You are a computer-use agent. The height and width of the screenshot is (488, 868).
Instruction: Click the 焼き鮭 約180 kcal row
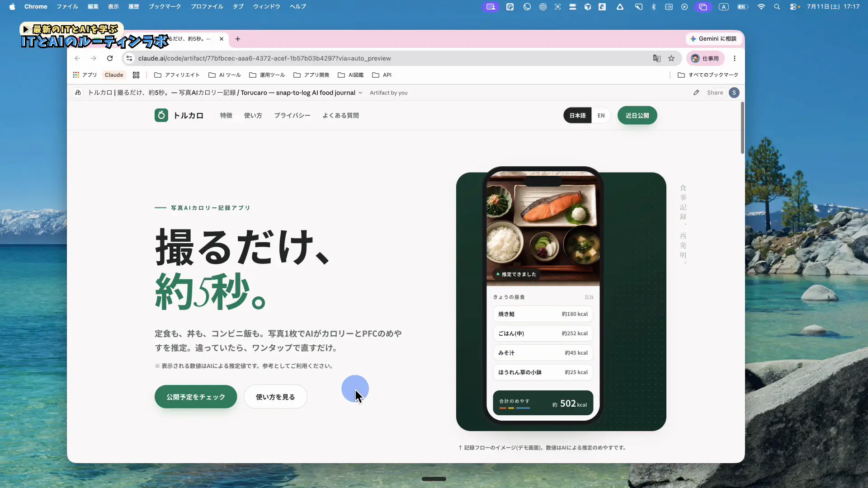pyautogui.click(x=543, y=314)
